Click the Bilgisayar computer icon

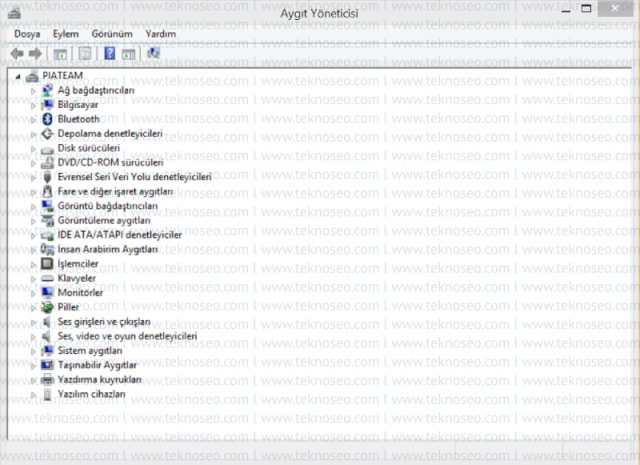tap(47, 105)
